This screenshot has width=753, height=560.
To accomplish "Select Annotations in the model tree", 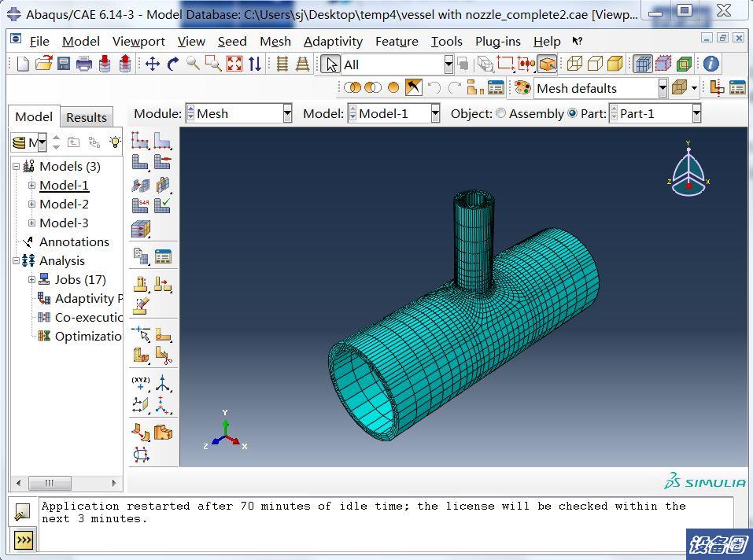I will point(74,241).
